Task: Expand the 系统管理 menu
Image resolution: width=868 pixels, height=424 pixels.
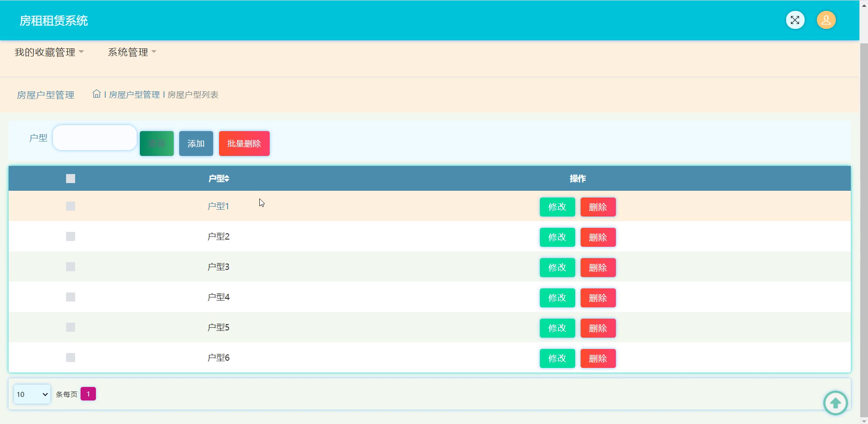Action: tap(132, 52)
